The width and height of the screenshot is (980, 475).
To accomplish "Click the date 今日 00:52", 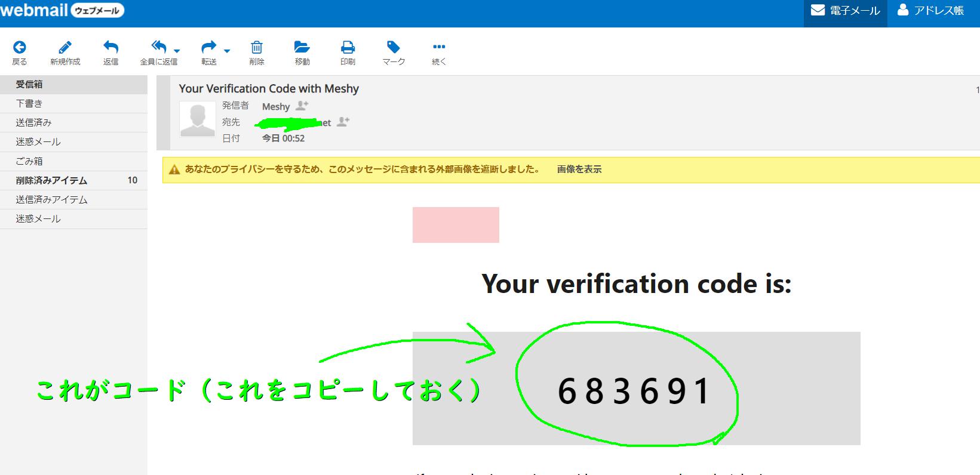I will coord(283,138).
